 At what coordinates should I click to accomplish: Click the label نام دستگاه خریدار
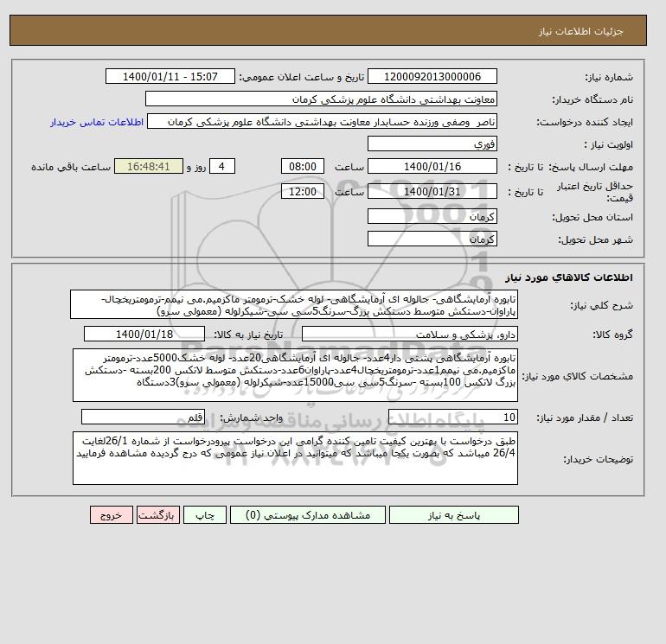pos(592,99)
